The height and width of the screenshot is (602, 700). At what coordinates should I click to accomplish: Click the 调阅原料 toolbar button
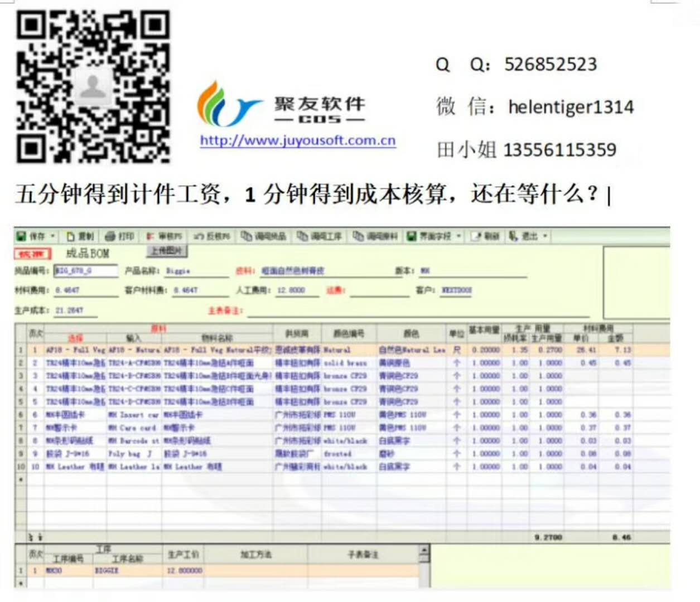click(375, 236)
